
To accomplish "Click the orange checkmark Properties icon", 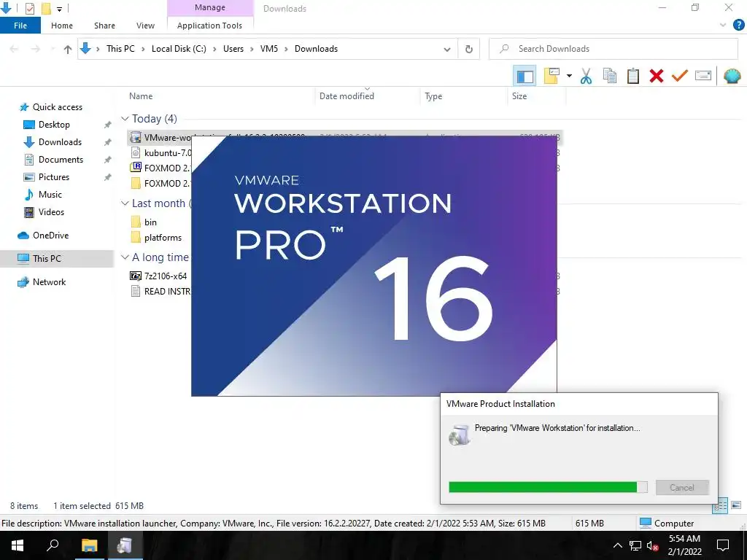I will click(679, 76).
